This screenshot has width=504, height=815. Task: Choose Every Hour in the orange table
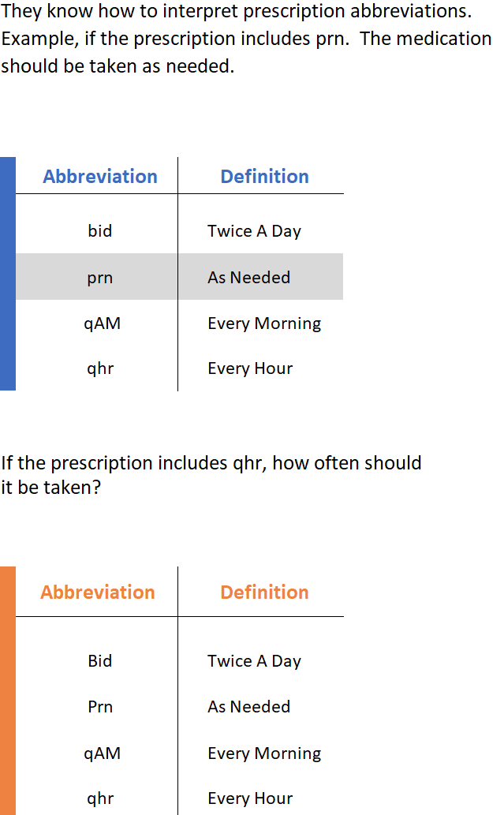(250, 798)
